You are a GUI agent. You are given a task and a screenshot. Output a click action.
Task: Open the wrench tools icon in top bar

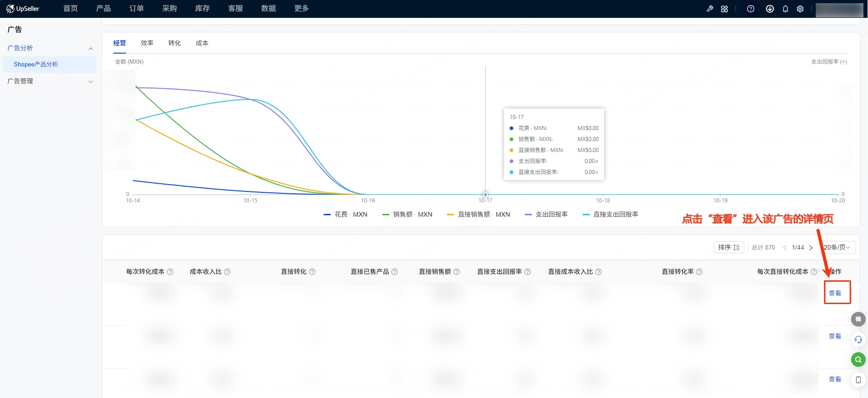coord(710,9)
